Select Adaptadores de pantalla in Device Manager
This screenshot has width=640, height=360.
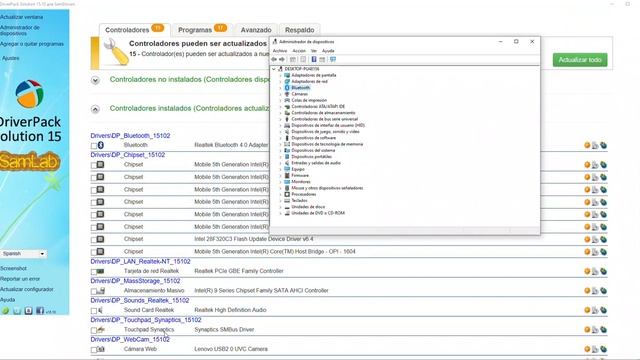tap(314, 75)
